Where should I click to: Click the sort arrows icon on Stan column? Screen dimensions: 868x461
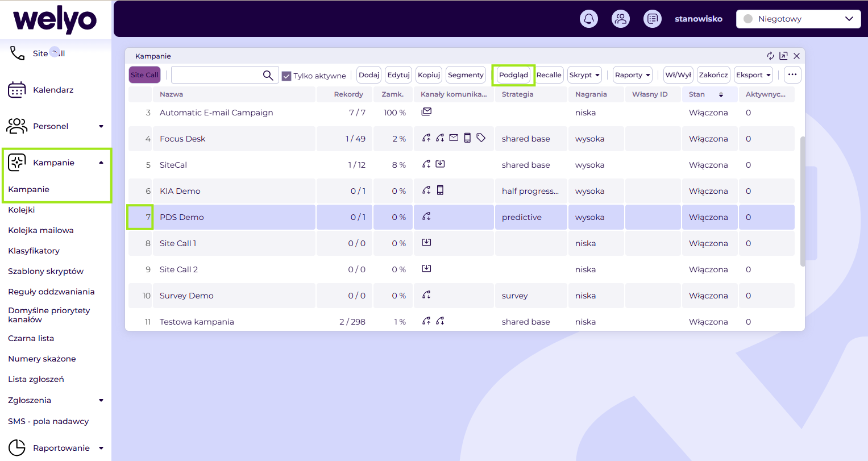coord(721,94)
